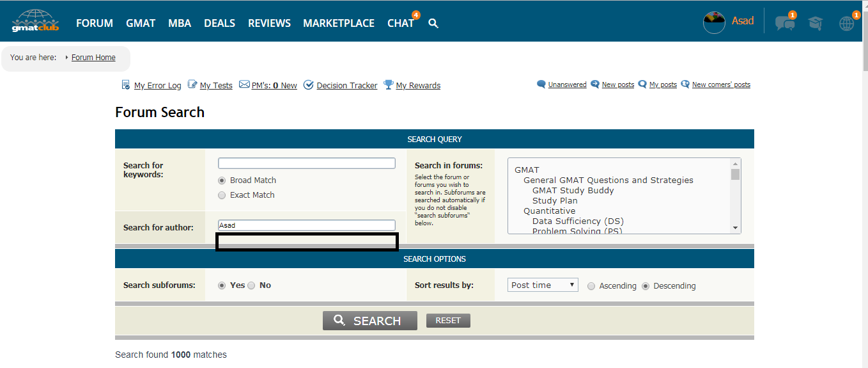Open the MARKETPLACE menu
868x368 pixels.
(339, 23)
